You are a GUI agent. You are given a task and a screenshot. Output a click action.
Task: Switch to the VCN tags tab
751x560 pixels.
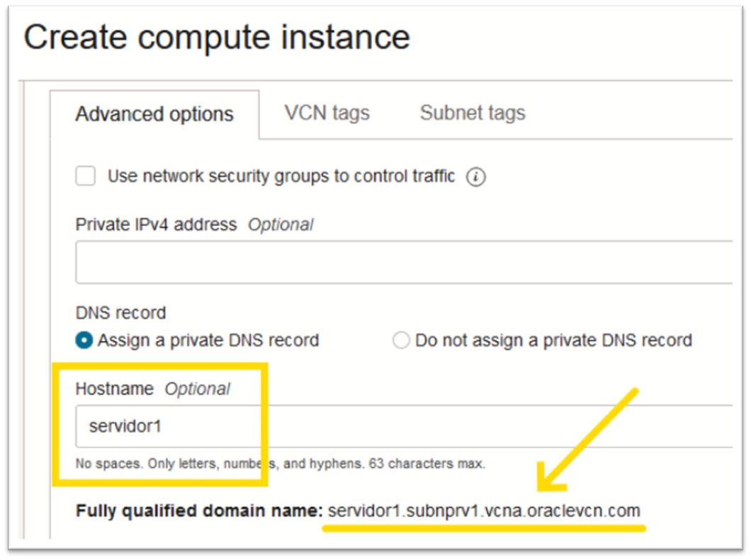[x=327, y=113]
